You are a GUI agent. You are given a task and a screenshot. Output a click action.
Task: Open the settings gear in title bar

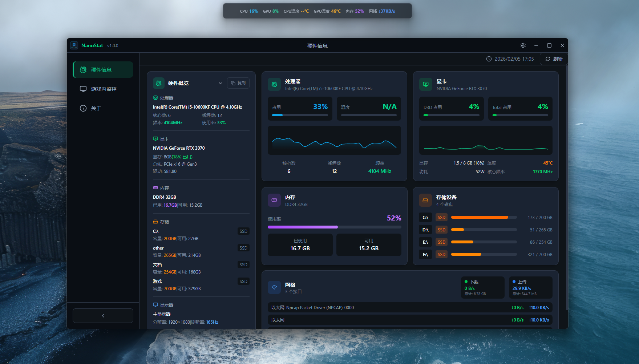(x=523, y=45)
